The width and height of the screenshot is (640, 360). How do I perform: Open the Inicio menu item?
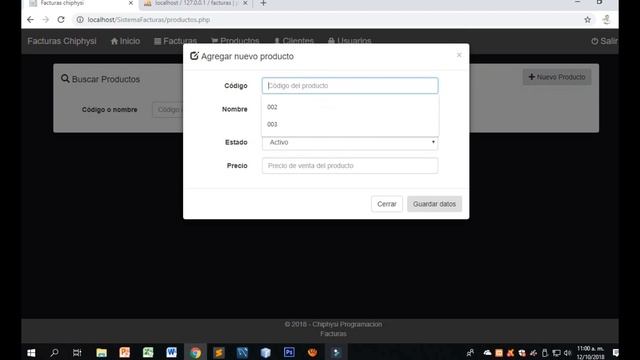pyautogui.click(x=125, y=41)
